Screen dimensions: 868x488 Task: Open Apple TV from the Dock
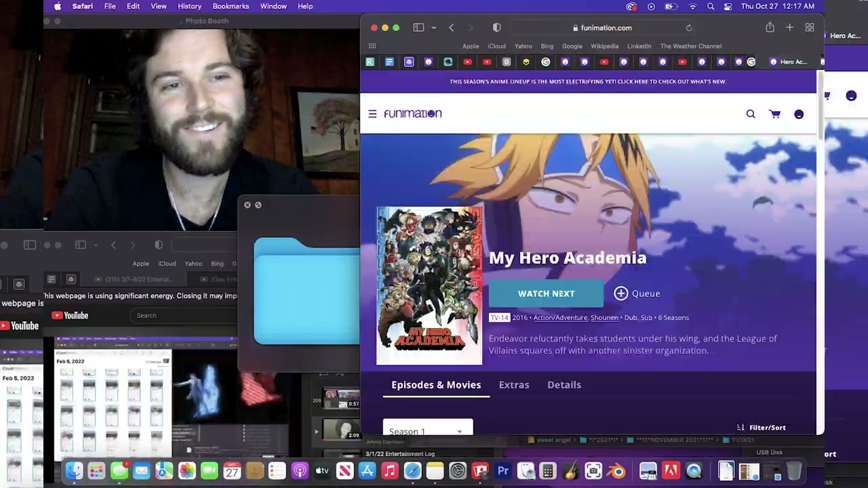[x=322, y=470]
